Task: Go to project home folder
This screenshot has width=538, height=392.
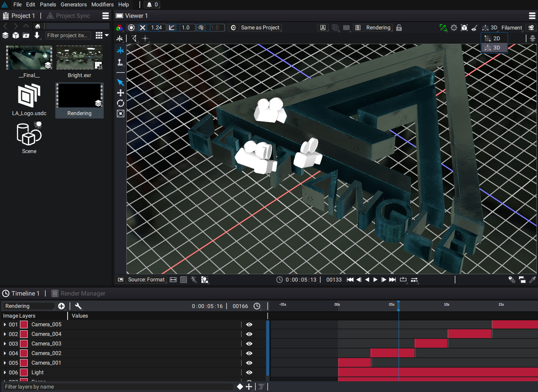Action: point(38,26)
